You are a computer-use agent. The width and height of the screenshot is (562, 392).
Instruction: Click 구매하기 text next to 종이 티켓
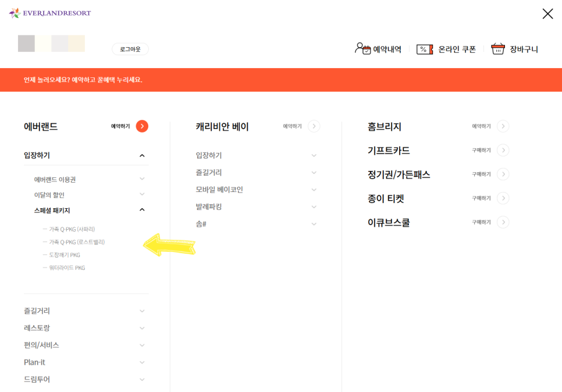tap(481, 198)
